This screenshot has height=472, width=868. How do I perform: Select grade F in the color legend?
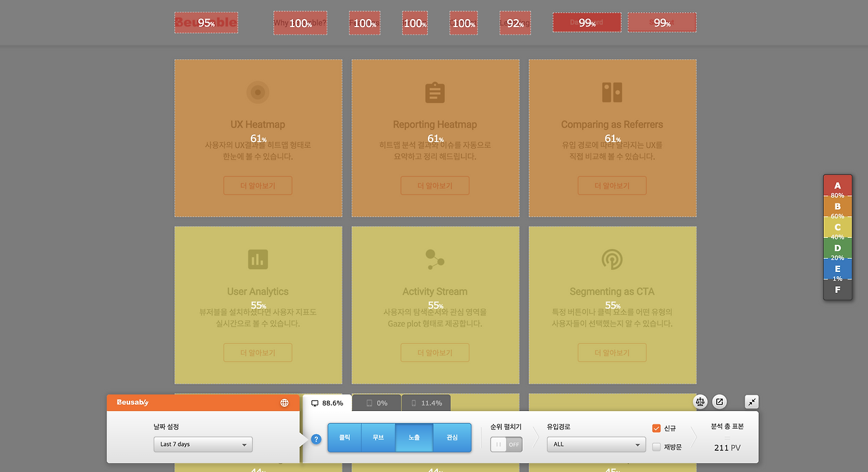837,290
